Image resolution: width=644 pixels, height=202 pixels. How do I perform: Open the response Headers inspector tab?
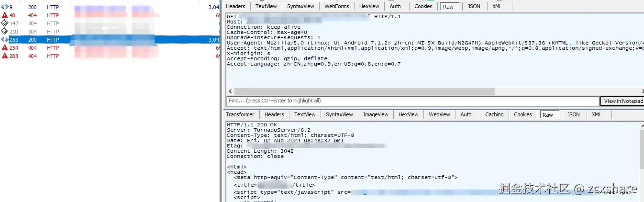click(274, 114)
